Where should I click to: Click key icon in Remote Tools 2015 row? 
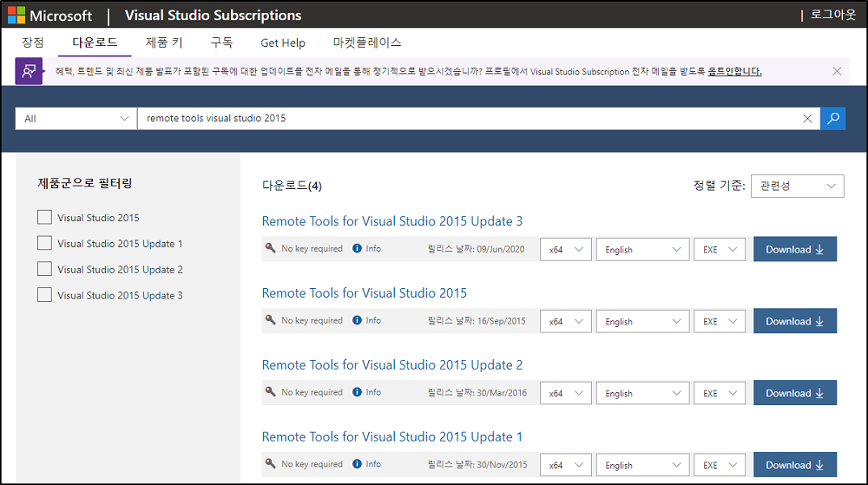tap(270, 319)
